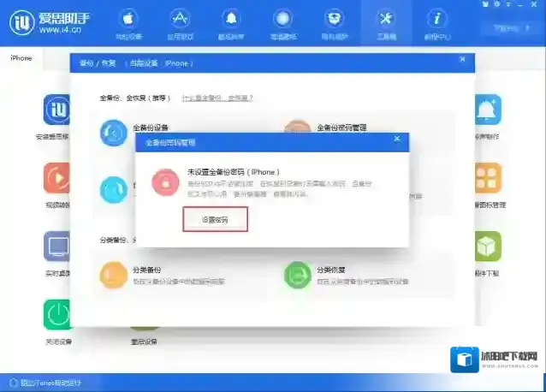This screenshot has width=546, height=392.
Task: Open 酷炫铃声 ringtone bell icon
Action: coord(231,19)
